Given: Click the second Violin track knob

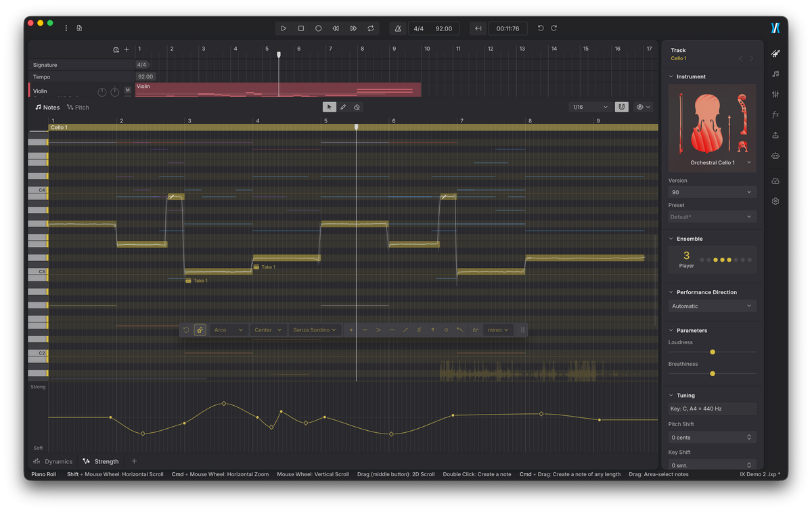Looking at the screenshot, I should pyautogui.click(x=115, y=91).
